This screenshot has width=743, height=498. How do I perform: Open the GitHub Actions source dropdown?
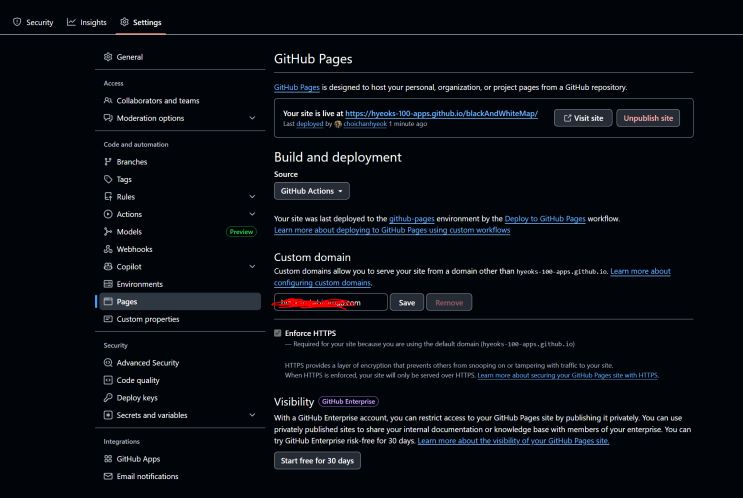pyautogui.click(x=312, y=191)
